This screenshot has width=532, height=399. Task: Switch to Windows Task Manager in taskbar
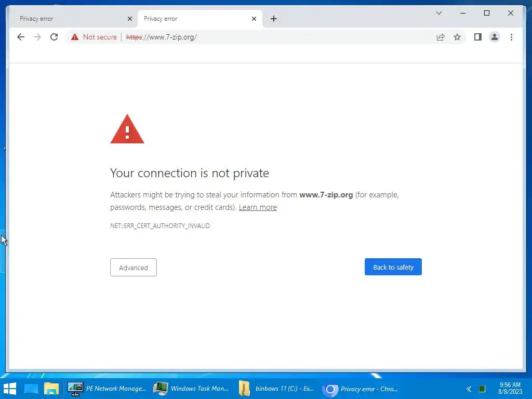point(191,389)
